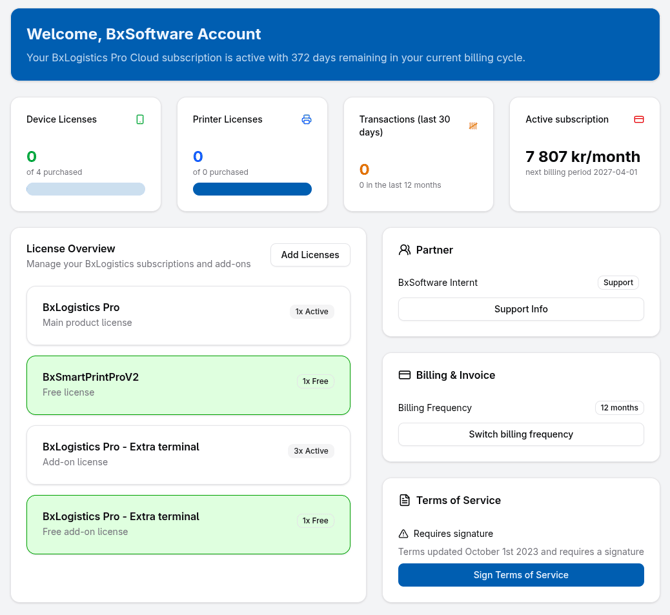
Task: Click Switch billing frequency button
Action: pos(520,434)
